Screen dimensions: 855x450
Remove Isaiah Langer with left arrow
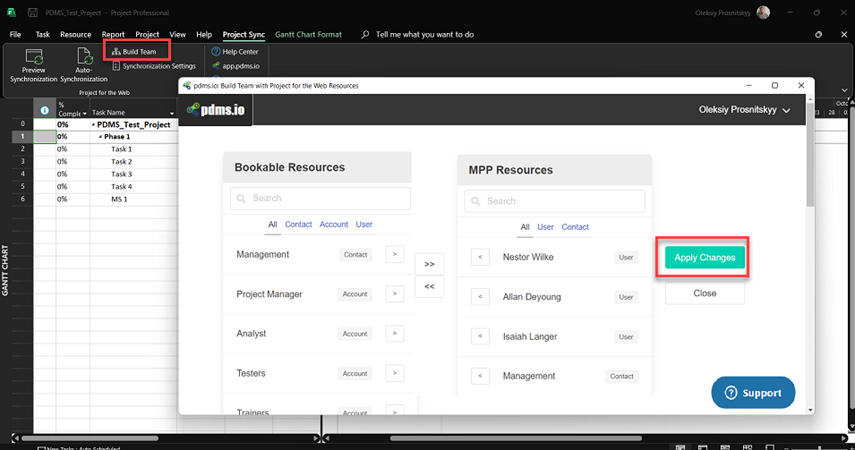[x=480, y=336]
